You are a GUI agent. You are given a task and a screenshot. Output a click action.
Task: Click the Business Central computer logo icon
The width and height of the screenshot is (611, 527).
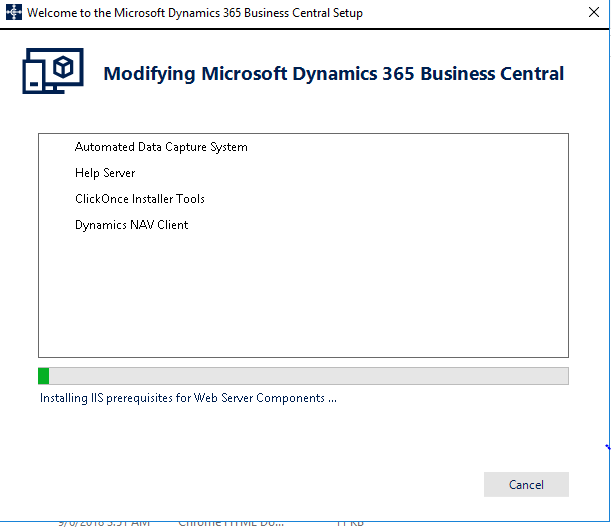point(53,71)
